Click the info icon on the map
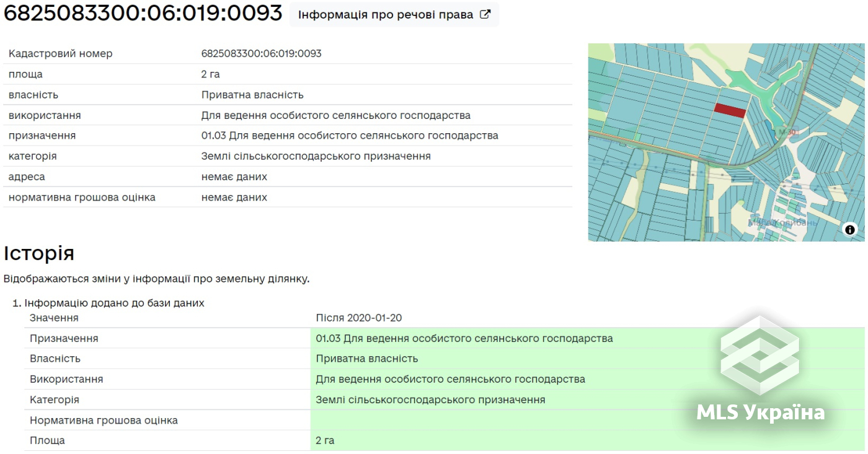 849,230
